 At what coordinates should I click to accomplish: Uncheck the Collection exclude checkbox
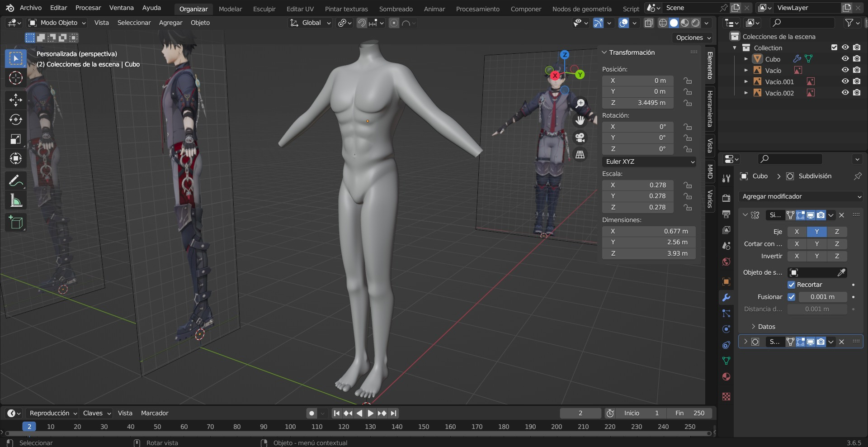[x=834, y=48]
